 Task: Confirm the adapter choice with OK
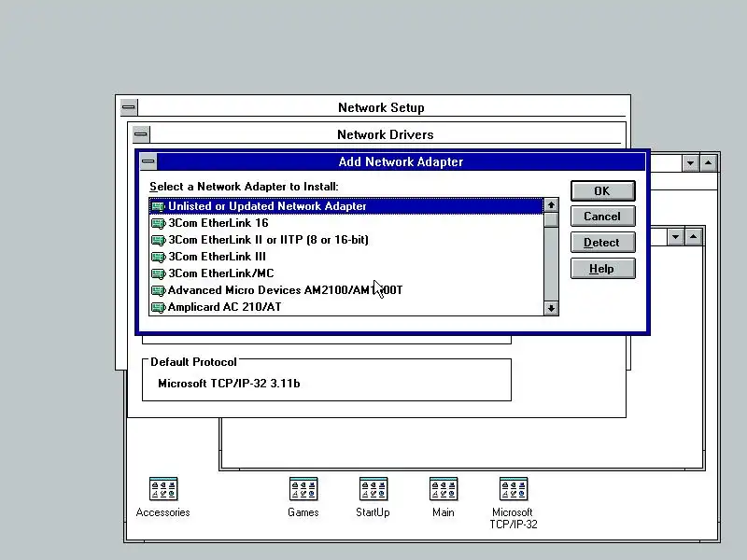click(x=602, y=191)
